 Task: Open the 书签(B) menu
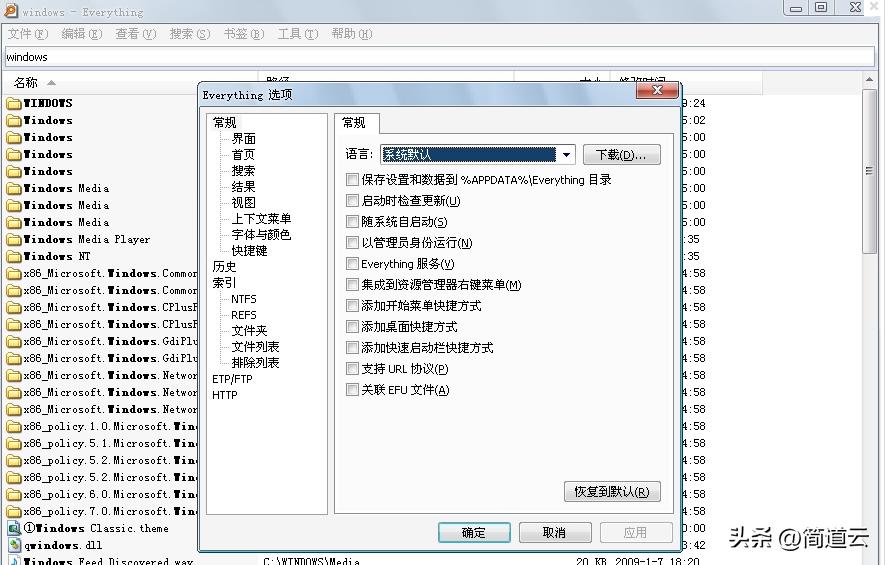[x=244, y=34]
